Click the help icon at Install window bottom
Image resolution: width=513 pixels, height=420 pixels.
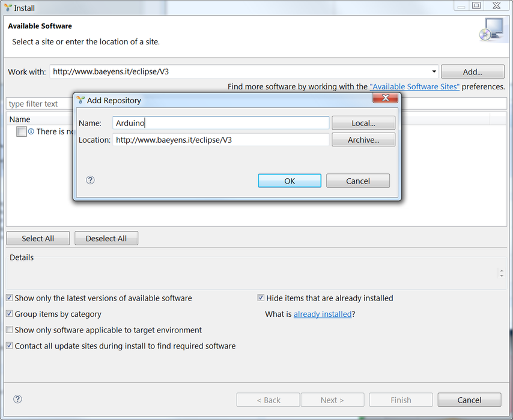pos(17,399)
